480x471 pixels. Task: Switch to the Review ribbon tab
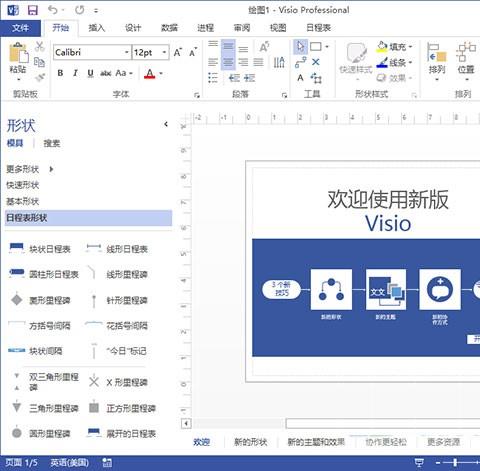point(242,28)
